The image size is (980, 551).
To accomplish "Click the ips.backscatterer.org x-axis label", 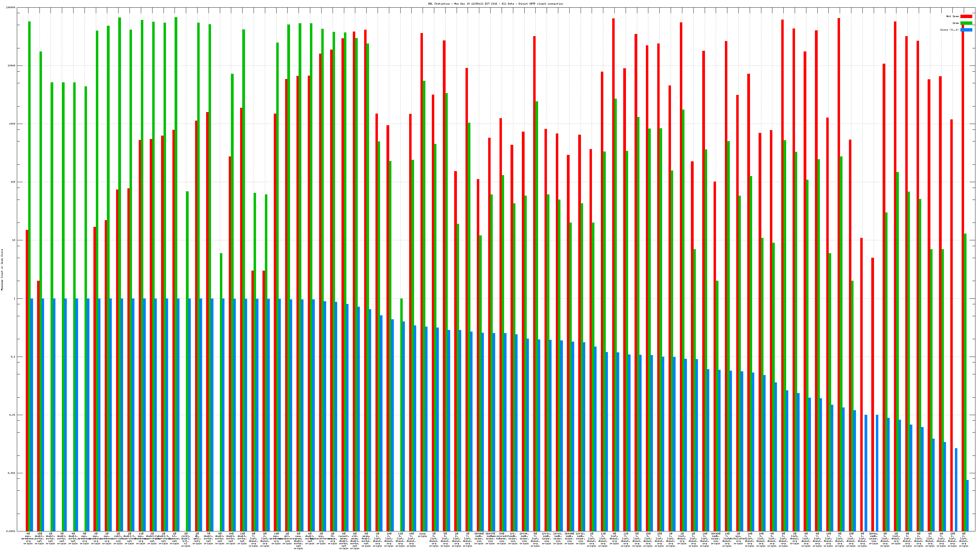I will coord(321,538).
